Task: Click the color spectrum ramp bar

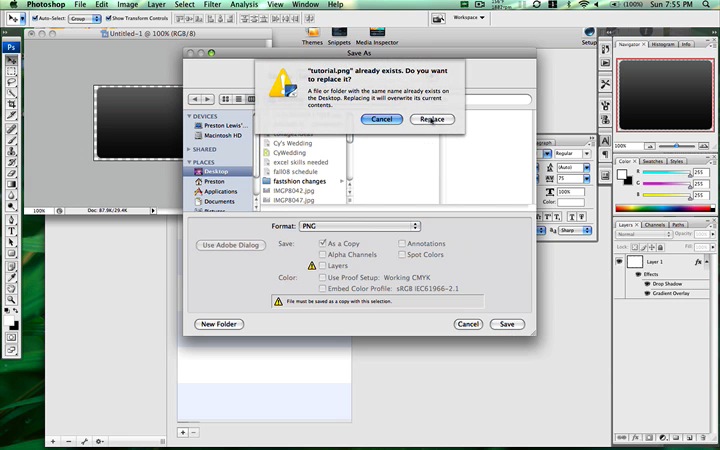Action: (664, 208)
